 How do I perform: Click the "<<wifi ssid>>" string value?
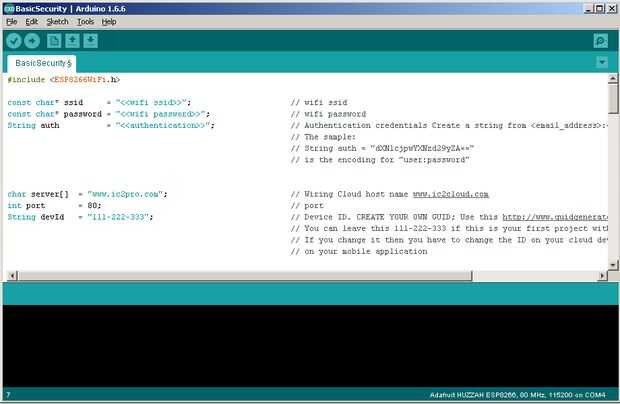151,102
